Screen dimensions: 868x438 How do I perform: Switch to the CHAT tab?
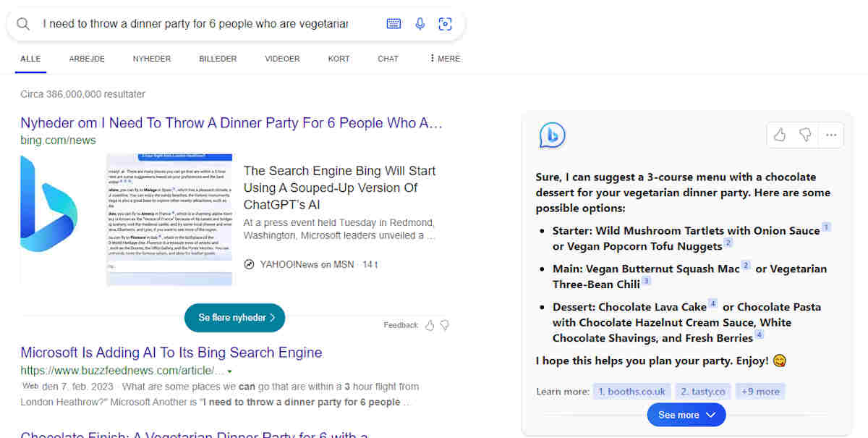pyautogui.click(x=388, y=59)
